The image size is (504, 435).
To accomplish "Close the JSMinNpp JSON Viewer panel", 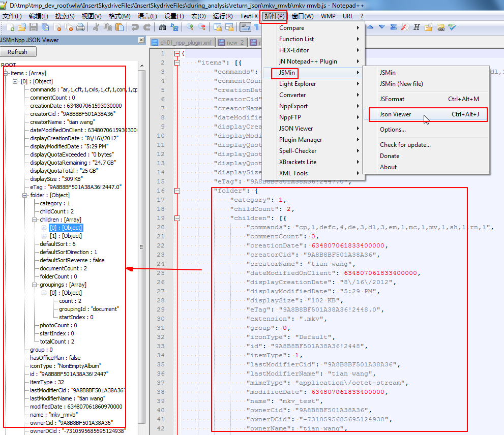I will pyautogui.click(x=141, y=40).
